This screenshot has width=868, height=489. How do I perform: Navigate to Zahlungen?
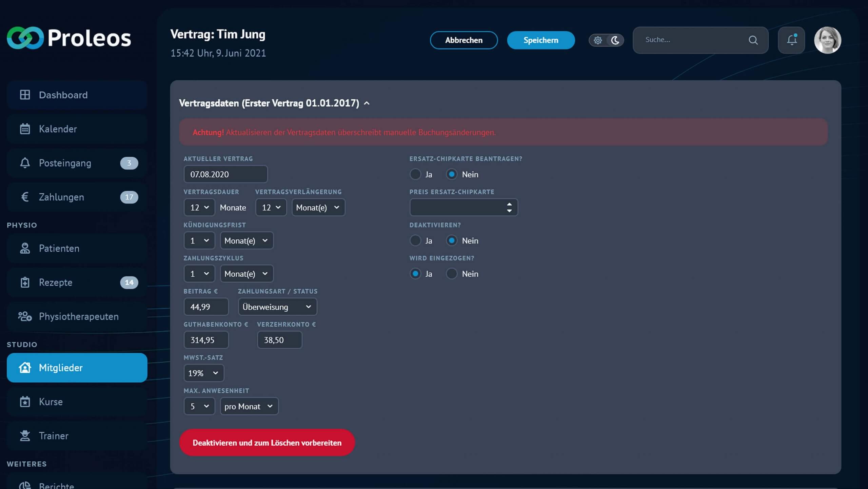point(77,197)
